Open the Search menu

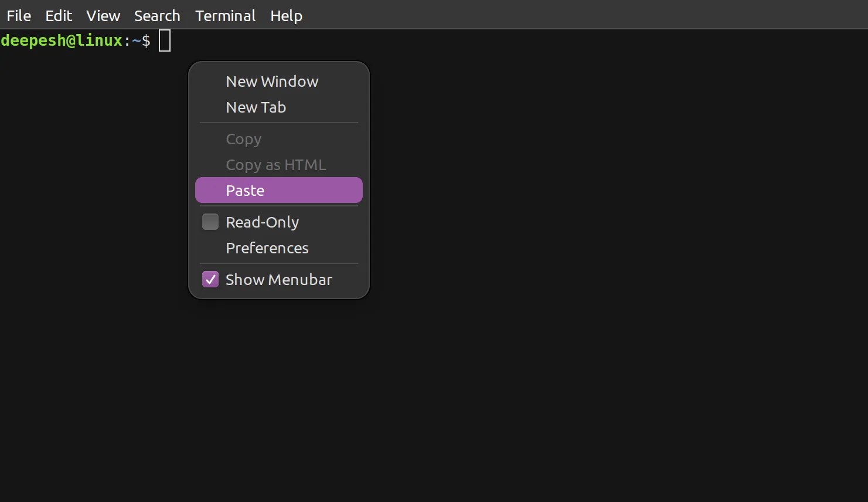(156, 15)
